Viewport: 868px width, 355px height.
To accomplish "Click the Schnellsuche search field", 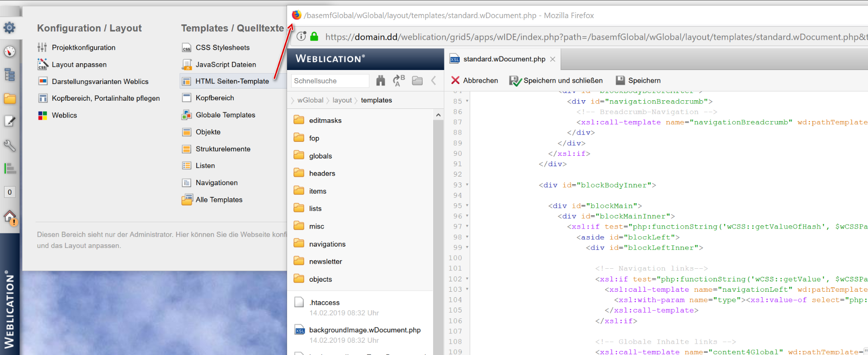I will pyautogui.click(x=330, y=81).
